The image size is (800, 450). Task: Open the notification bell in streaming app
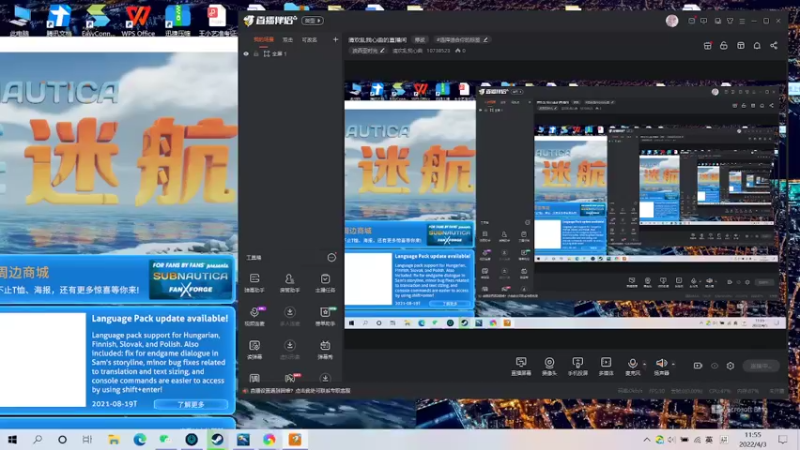click(757, 46)
